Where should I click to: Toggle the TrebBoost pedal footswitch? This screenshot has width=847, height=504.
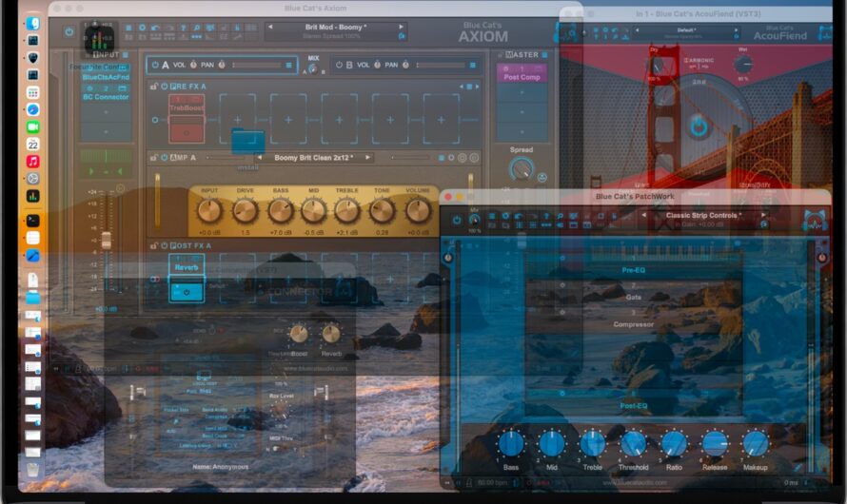(187, 131)
